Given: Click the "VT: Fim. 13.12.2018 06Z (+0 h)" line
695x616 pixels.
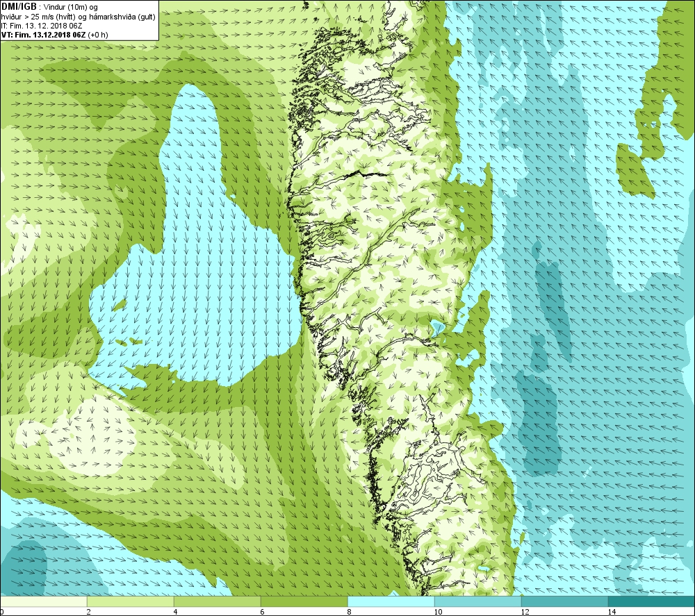Looking at the screenshot, I should point(54,35).
